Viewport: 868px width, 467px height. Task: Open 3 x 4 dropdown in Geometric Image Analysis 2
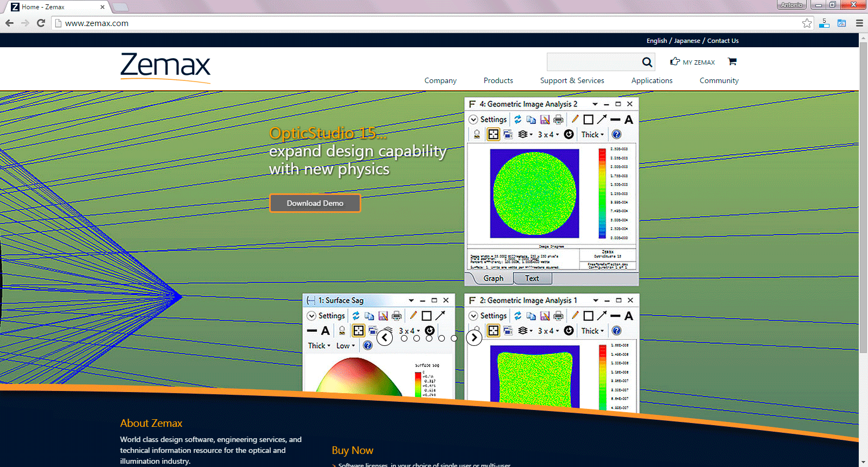click(x=548, y=134)
